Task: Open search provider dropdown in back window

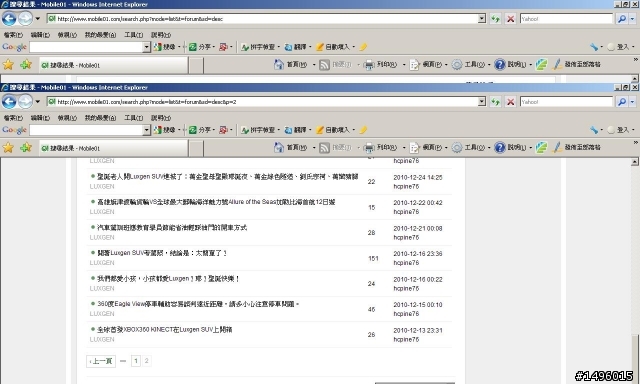Action: click(x=633, y=19)
